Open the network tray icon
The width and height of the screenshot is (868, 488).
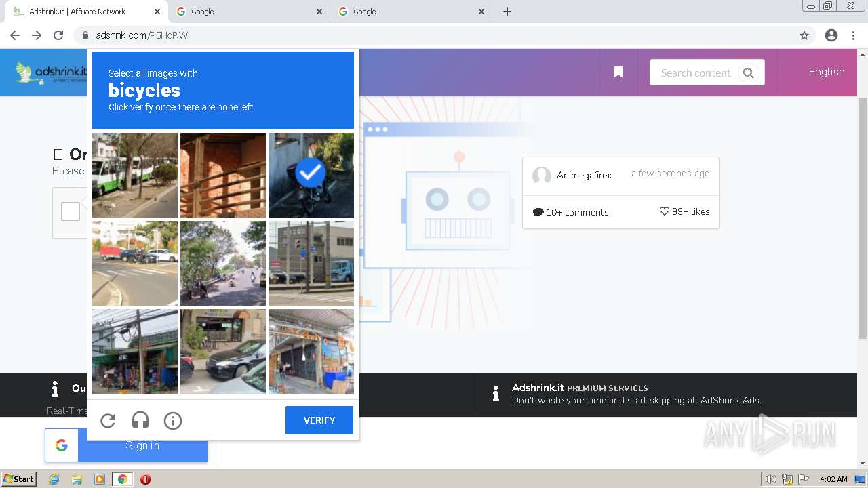[787, 479]
